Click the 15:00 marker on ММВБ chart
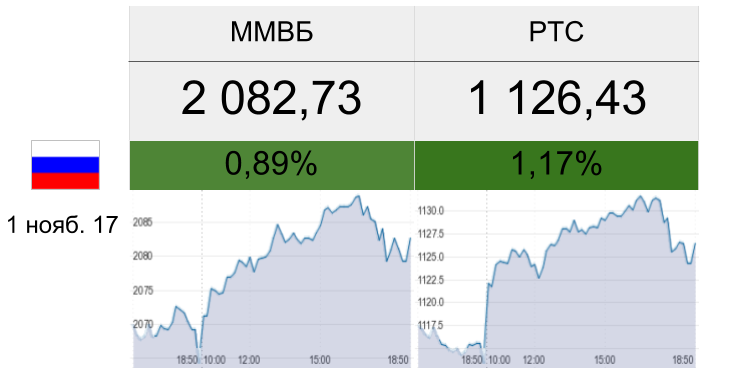 click(x=320, y=360)
